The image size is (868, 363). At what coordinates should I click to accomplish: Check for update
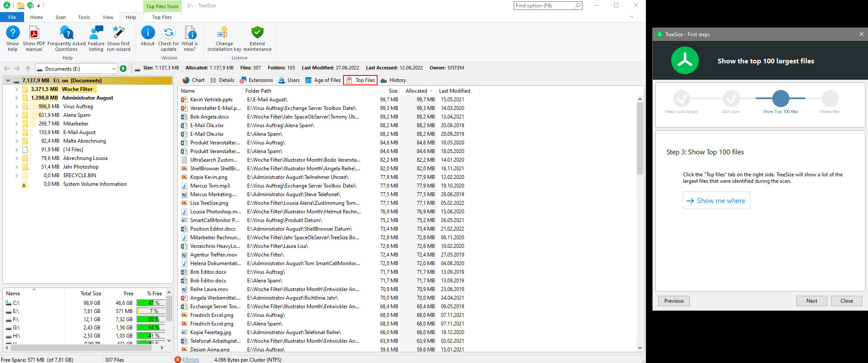click(168, 33)
